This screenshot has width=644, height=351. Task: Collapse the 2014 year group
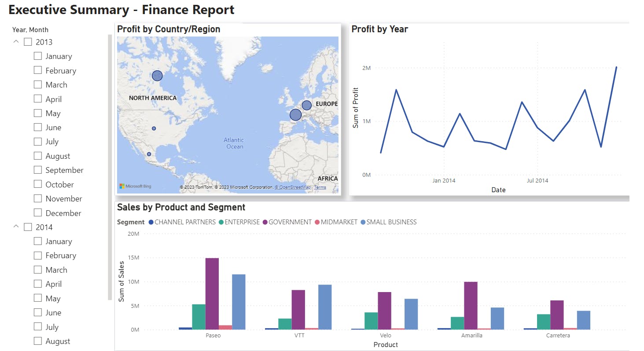[16, 227]
